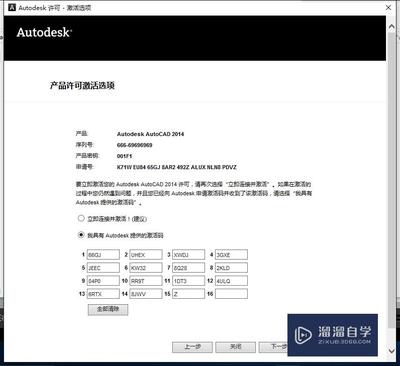The width and height of the screenshot is (400, 366).
Task: Click the down arrow on the vertical scrollbar
Action: (392, 350)
